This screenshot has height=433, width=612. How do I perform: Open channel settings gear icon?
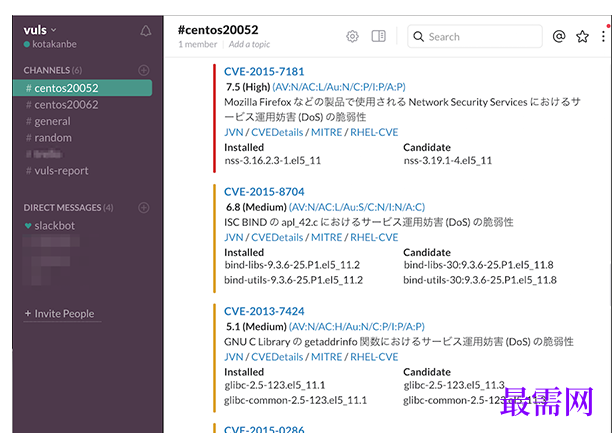(352, 36)
